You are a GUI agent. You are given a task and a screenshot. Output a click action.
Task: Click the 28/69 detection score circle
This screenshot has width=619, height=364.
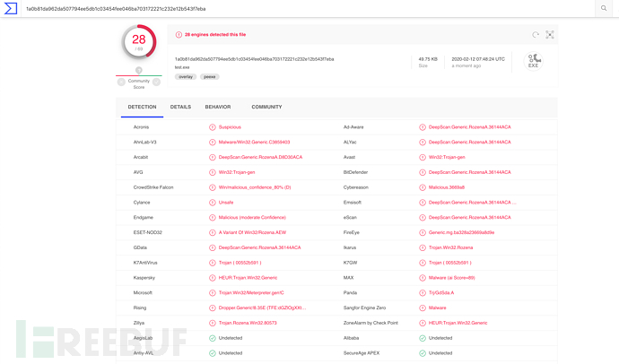tap(139, 42)
